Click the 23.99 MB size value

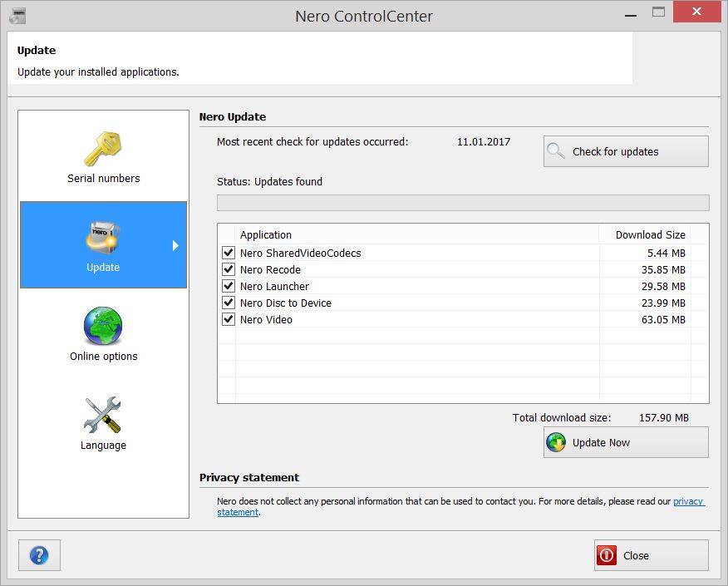(x=663, y=303)
